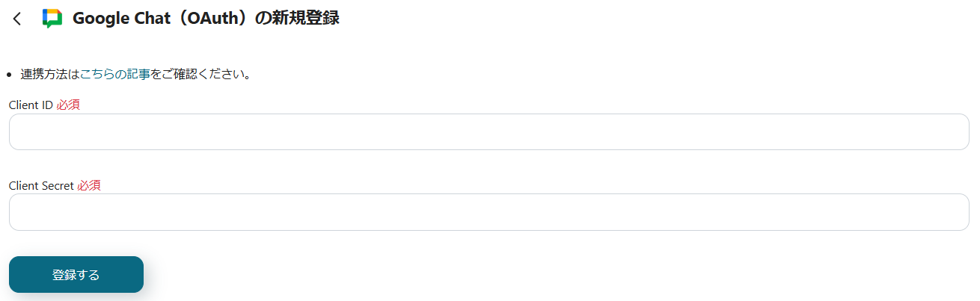Go back using the left chevron arrow
The image size is (980, 301).
17,19
